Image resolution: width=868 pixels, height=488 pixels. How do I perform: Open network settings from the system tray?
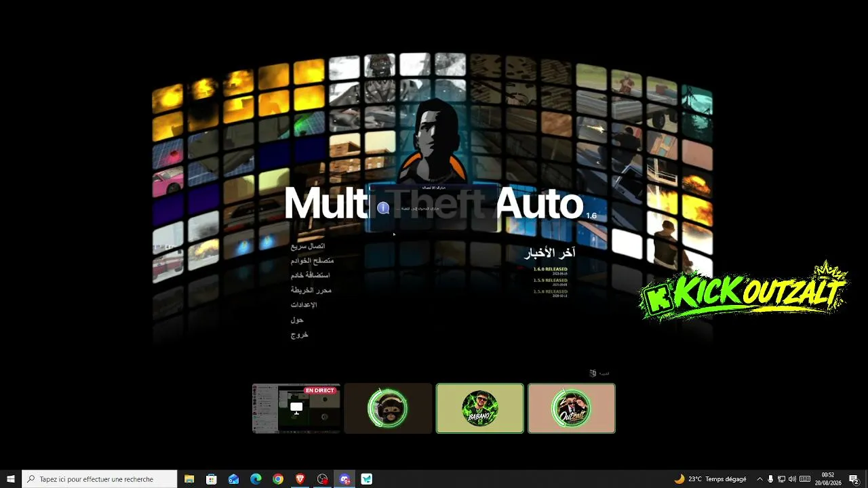coord(781,479)
